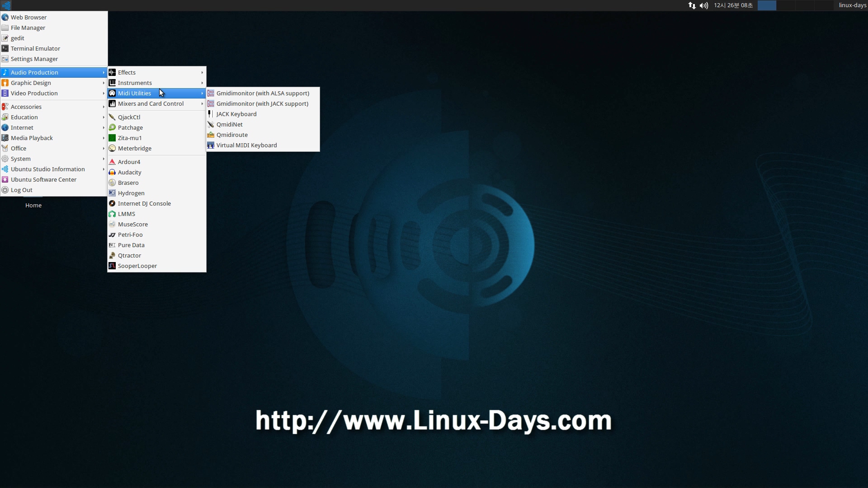Click the panel clock display
This screenshot has width=868, height=488.
click(733, 5)
